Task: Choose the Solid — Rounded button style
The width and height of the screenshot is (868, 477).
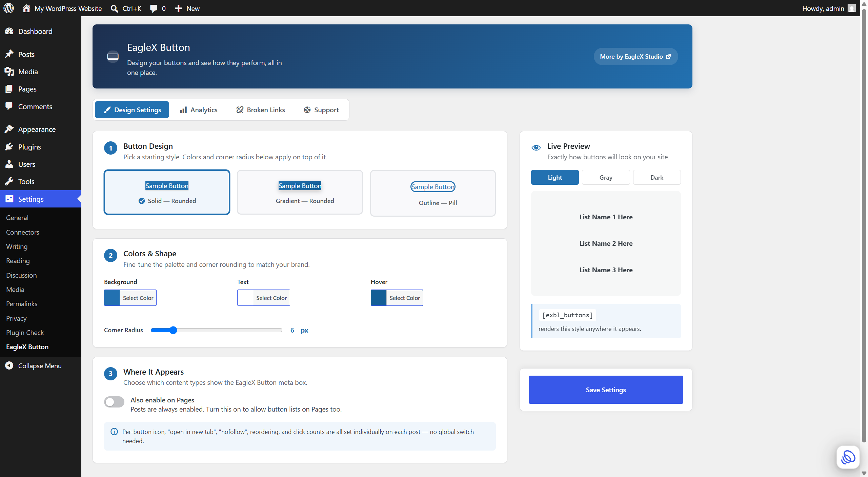Action: coord(167,192)
